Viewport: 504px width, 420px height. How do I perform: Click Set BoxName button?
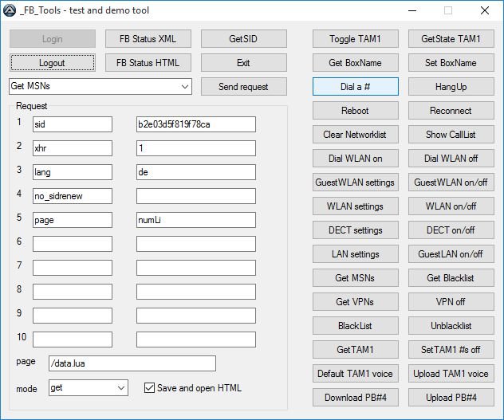pyautogui.click(x=451, y=63)
